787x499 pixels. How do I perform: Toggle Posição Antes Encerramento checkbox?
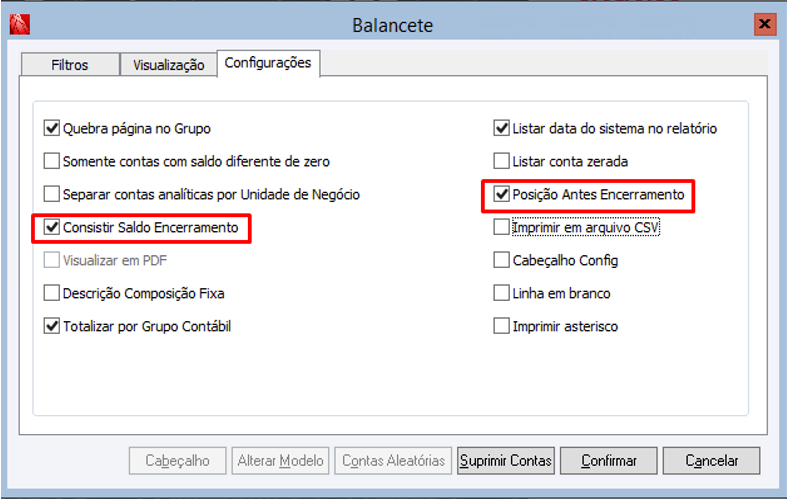pyautogui.click(x=502, y=195)
